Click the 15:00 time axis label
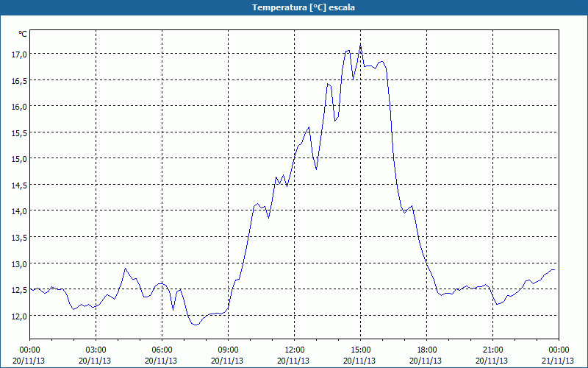 [360, 350]
